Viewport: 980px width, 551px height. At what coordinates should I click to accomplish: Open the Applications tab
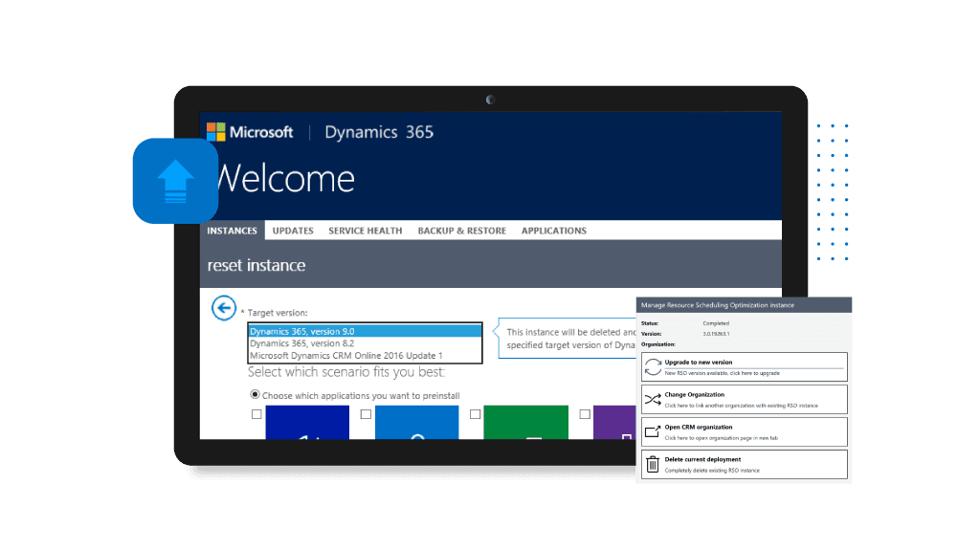tap(553, 231)
